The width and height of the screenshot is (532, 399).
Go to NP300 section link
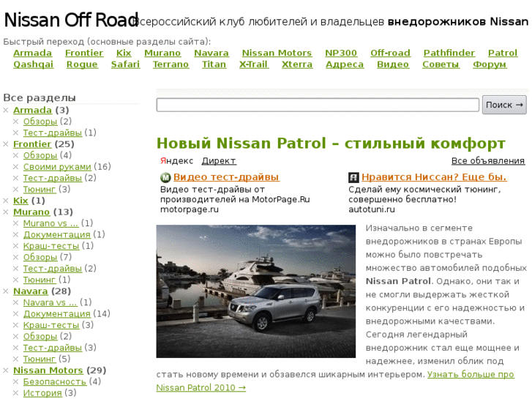coord(341,53)
